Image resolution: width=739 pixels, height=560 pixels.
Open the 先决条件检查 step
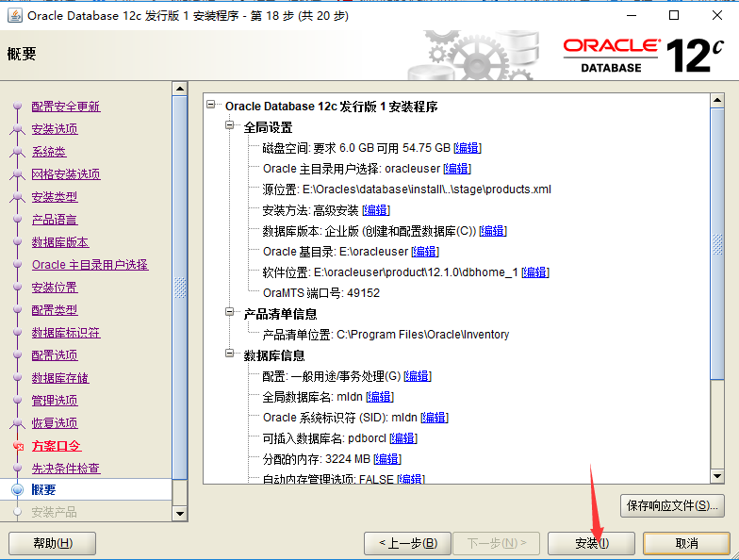click(x=66, y=469)
